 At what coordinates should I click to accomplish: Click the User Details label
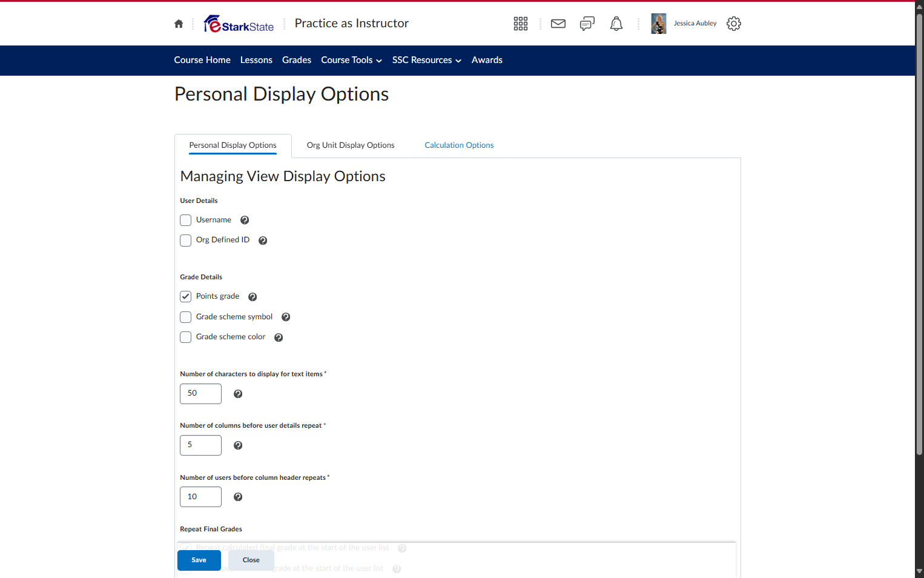pos(199,201)
